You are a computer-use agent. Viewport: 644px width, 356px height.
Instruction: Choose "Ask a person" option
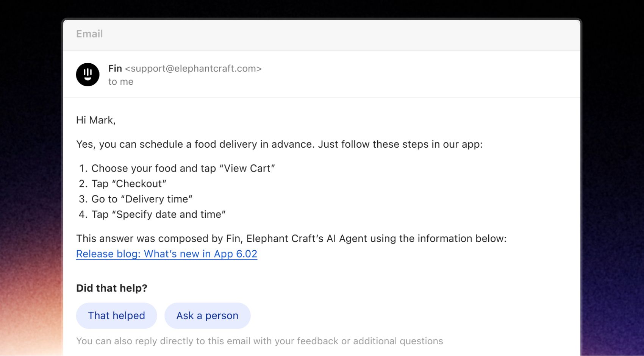pos(207,315)
